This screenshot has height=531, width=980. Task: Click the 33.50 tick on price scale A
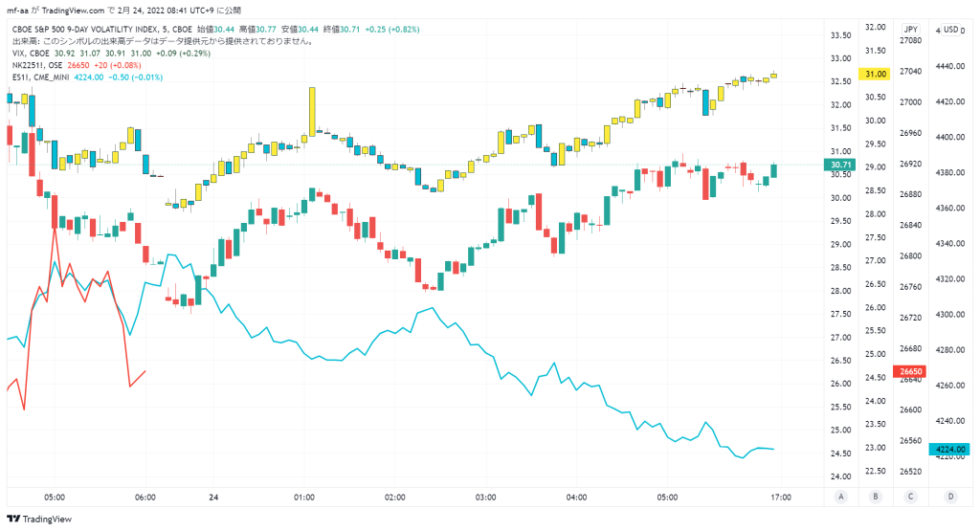click(840, 35)
